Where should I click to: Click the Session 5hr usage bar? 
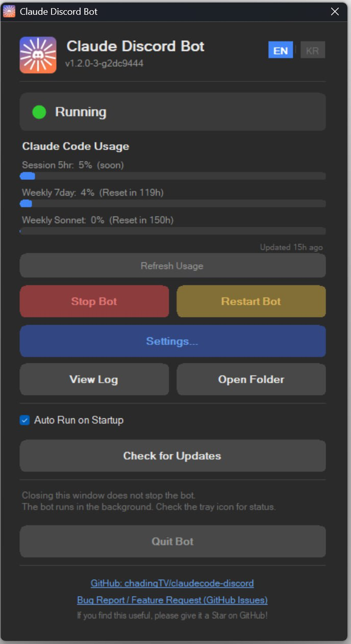[x=172, y=176]
